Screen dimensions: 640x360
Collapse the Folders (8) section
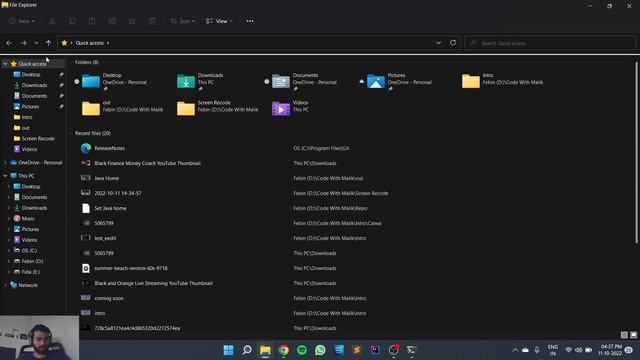tap(71, 62)
